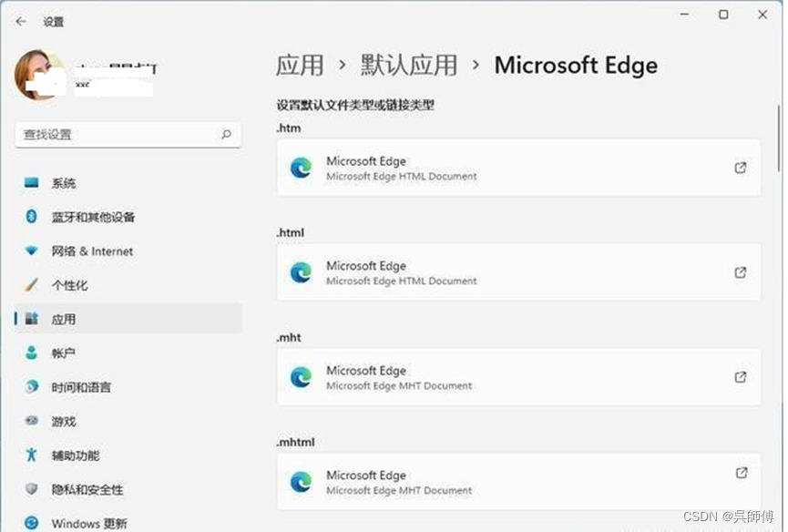The image size is (788, 532).
Task: Open external link icon for .htm
Action: (741, 168)
